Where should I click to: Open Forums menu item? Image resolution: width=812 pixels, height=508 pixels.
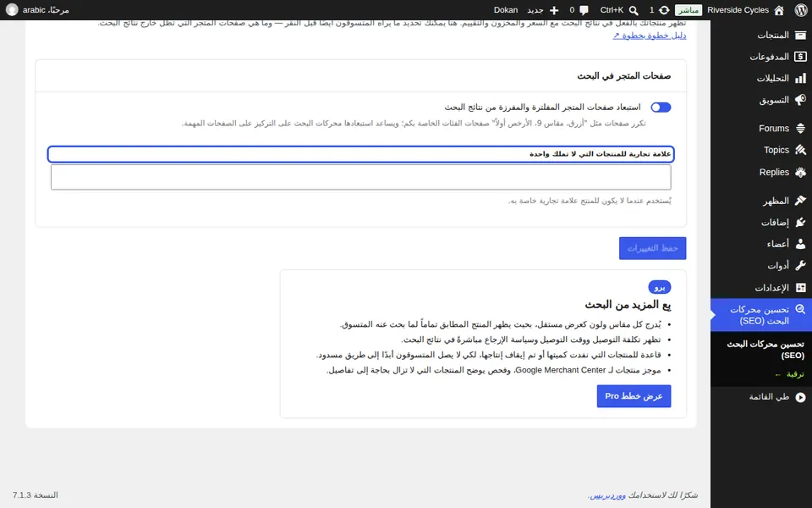click(761, 128)
